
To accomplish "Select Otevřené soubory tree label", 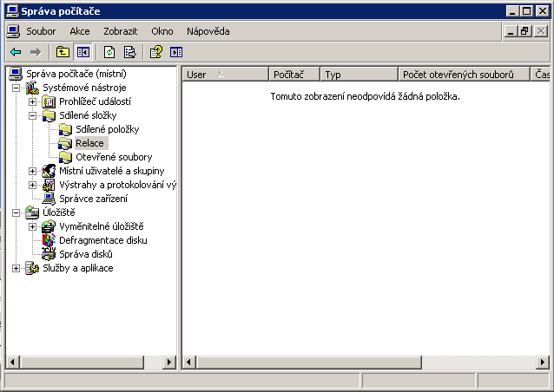I will pyautogui.click(x=114, y=157).
